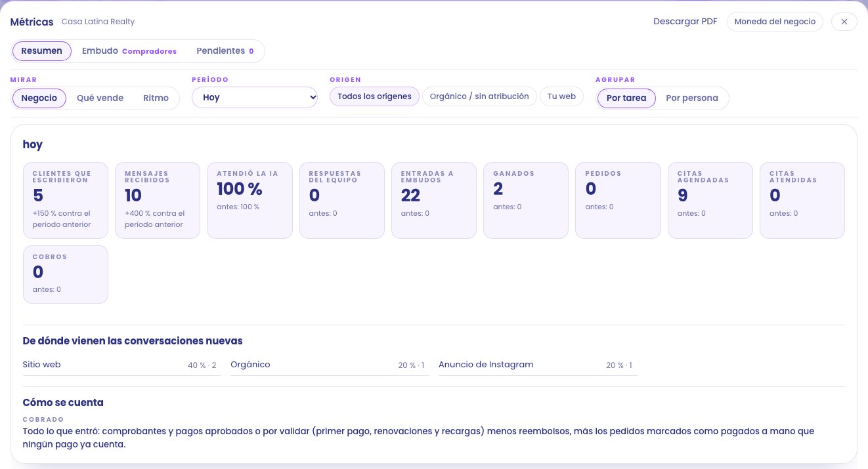
Task: Click the Atendió la IA card
Action: click(x=250, y=201)
